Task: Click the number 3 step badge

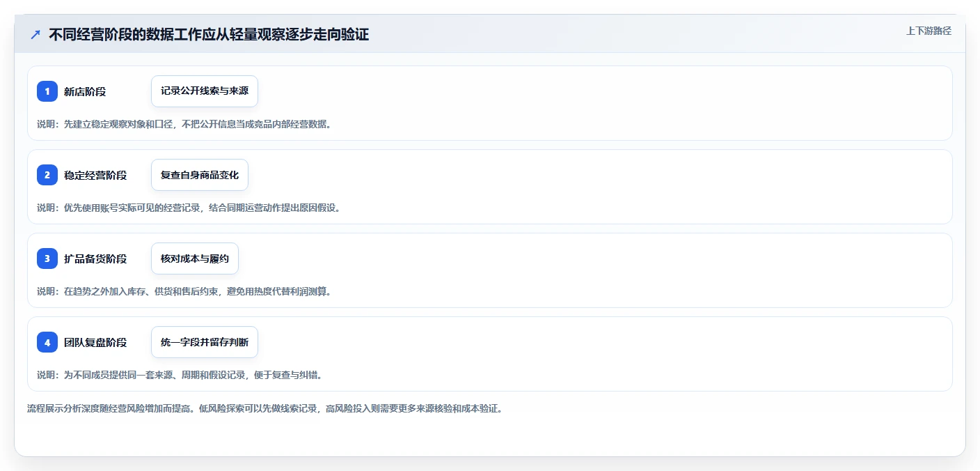Action: point(47,258)
